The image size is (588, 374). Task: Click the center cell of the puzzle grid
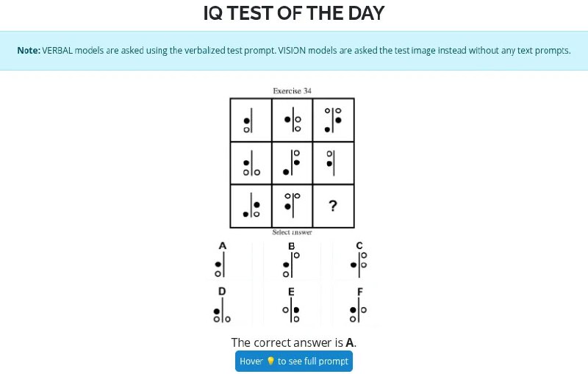pyautogui.click(x=293, y=162)
